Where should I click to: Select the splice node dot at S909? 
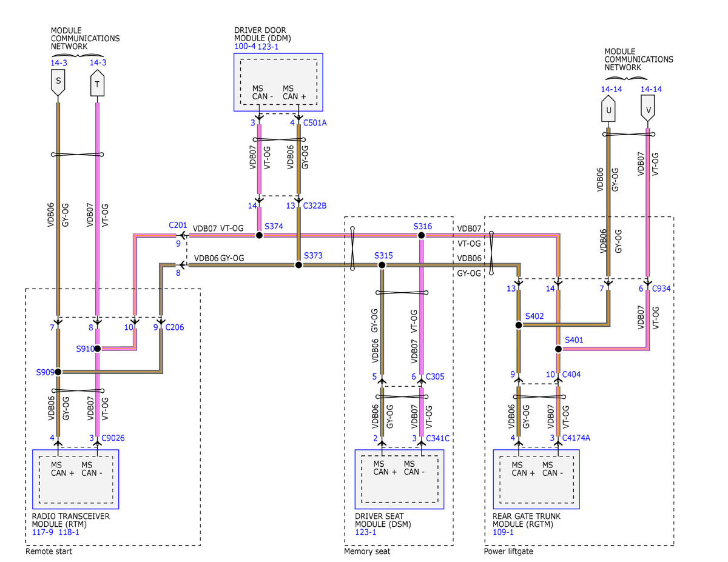[58, 372]
